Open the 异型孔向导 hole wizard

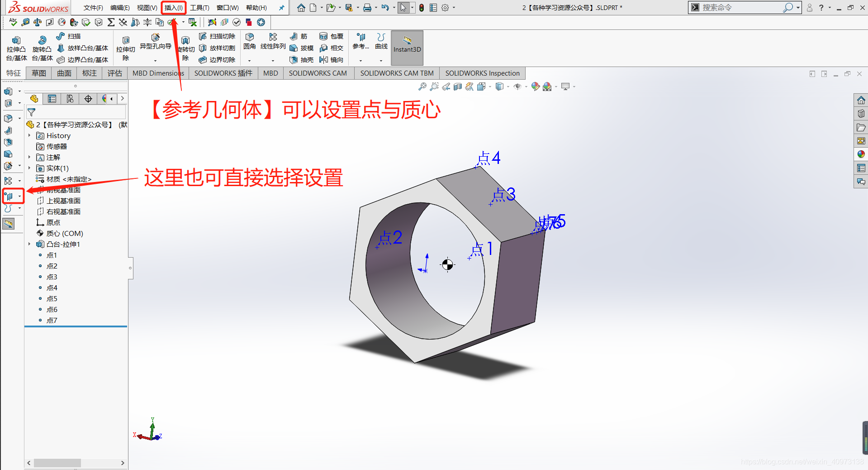[x=155, y=42]
